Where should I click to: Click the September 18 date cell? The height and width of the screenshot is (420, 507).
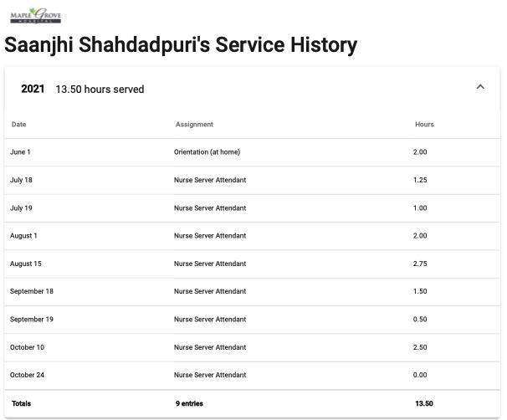click(x=32, y=291)
